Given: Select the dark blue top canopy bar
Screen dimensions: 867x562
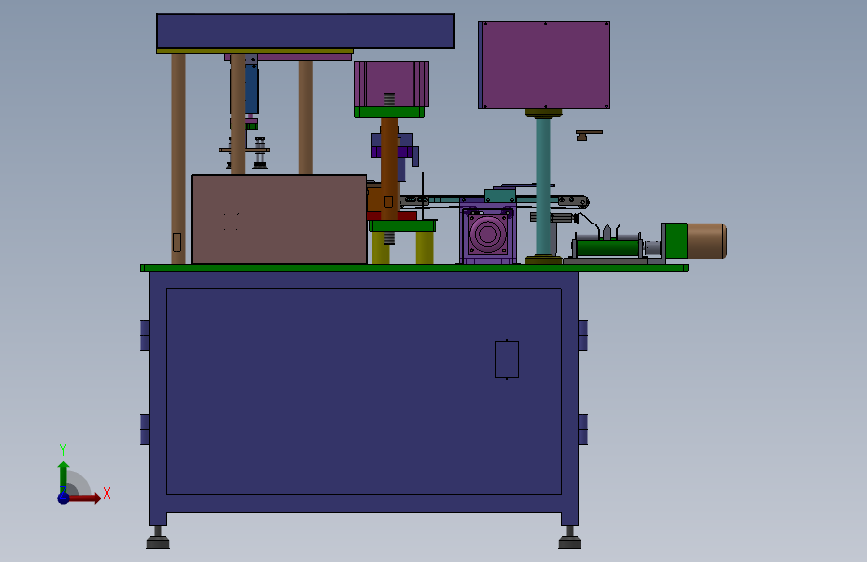Looking at the screenshot, I should coord(305,31).
